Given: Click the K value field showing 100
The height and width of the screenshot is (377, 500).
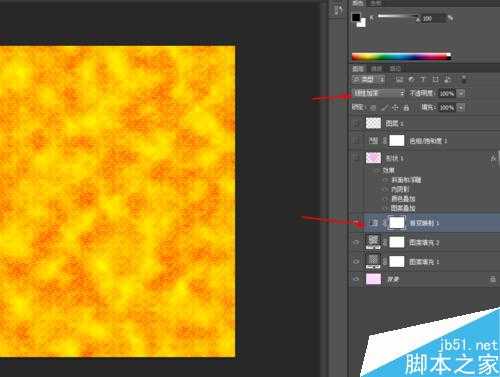Looking at the screenshot, I should 433,19.
